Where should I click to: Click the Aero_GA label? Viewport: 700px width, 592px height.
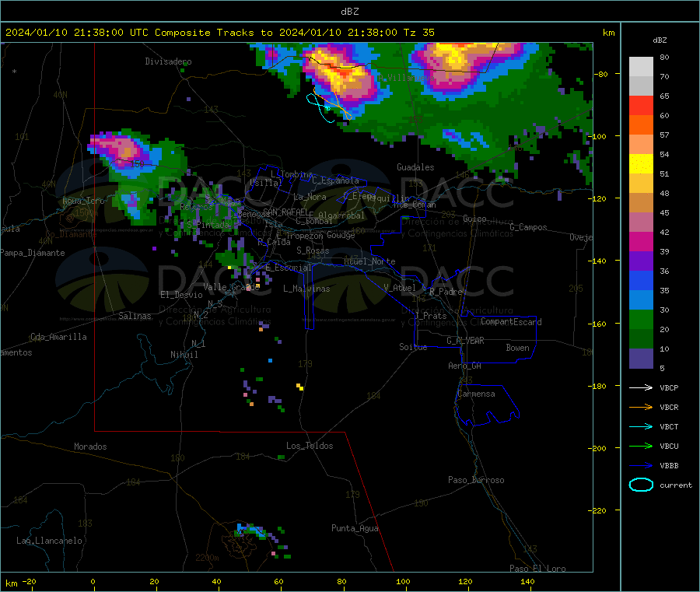(465, 366)
